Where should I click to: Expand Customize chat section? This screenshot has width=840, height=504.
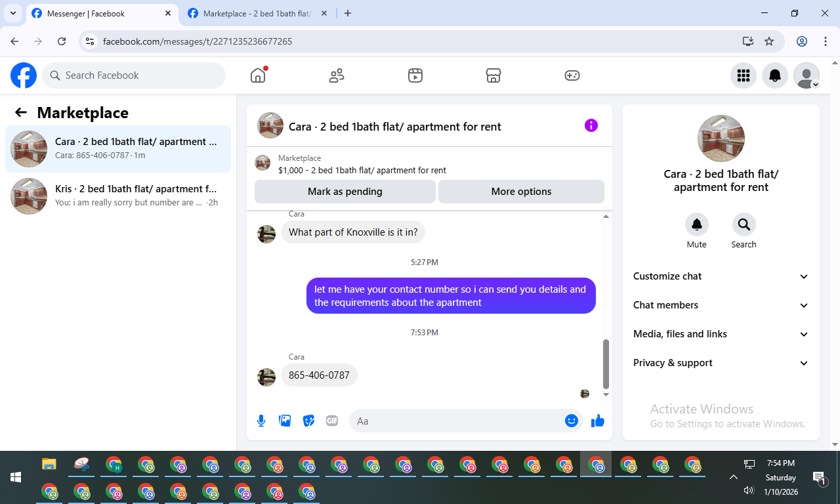point(721,276)
